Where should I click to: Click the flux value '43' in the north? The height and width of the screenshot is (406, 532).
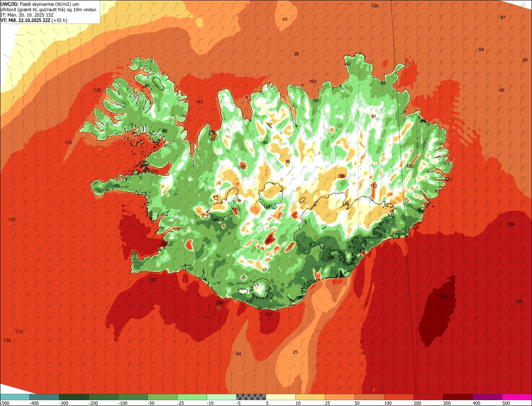tap(285, 19)
